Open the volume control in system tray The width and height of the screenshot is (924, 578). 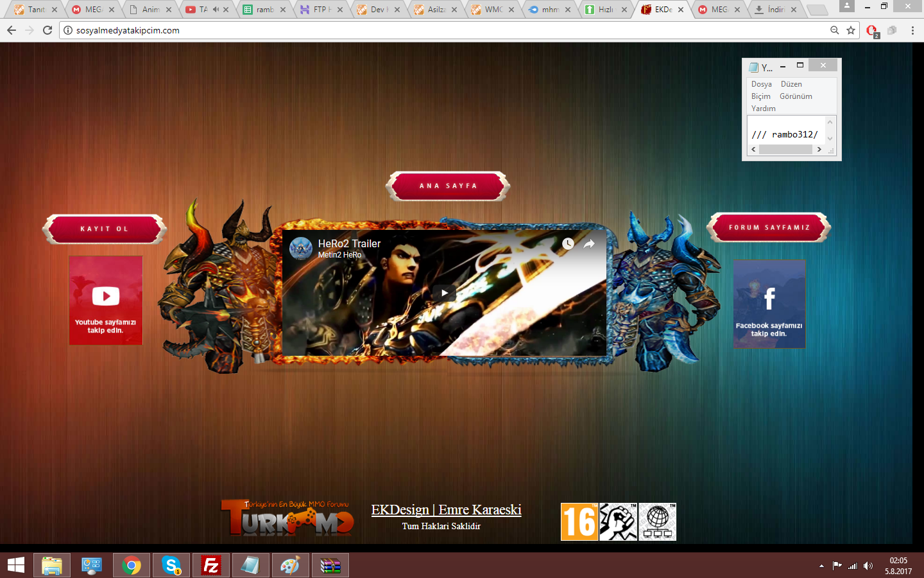pyautogui.click(x=868, y=566)
